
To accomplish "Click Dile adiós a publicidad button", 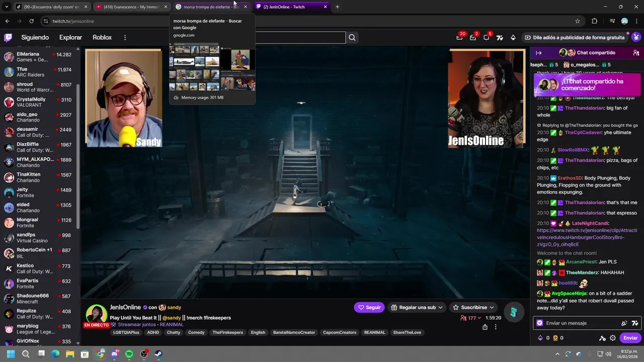I will 574,37.
